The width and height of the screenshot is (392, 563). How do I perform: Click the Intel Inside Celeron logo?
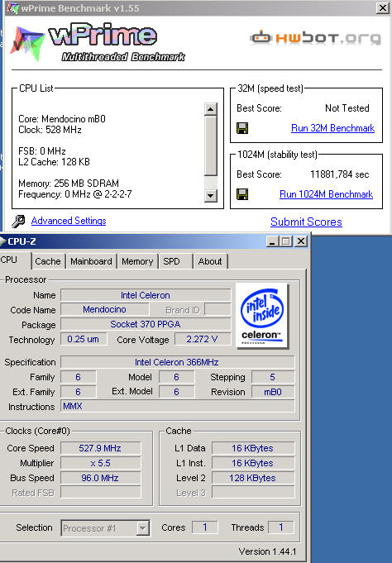(262, 316)
